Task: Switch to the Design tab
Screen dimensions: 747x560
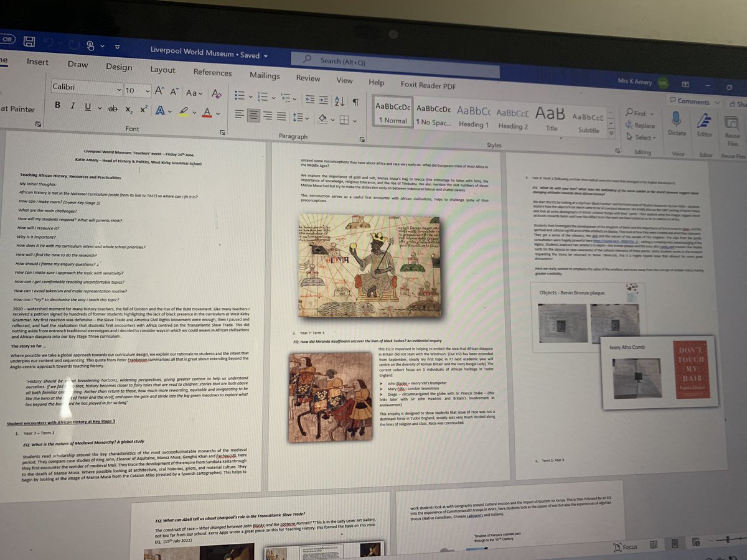Action: coord(118,67)
